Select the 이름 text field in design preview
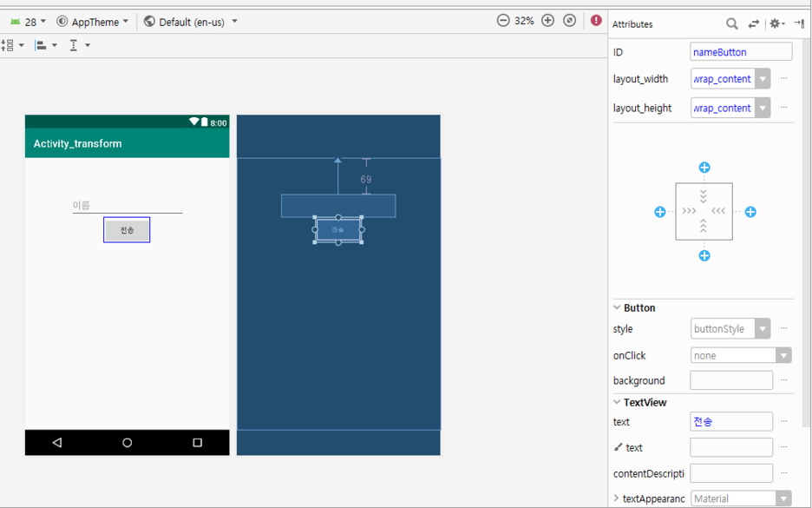This screenshot has height=508, width=812. (128, 205)
